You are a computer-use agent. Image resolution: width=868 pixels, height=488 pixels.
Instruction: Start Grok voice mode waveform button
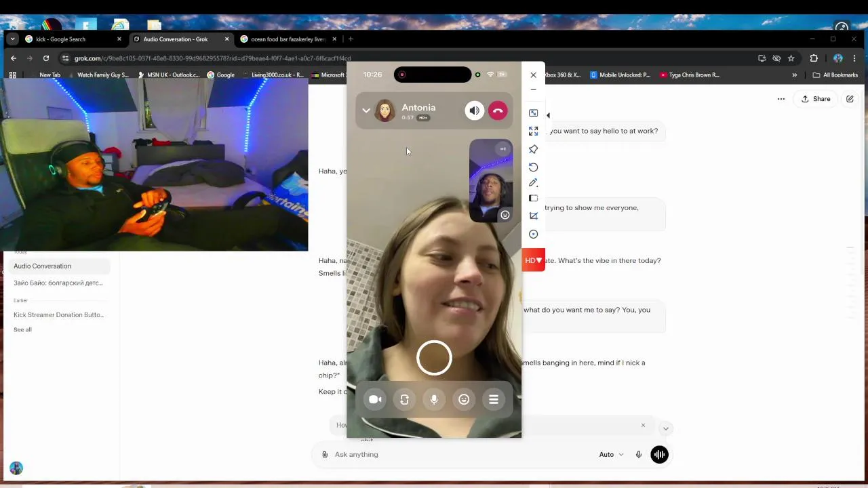pos(660,455)
